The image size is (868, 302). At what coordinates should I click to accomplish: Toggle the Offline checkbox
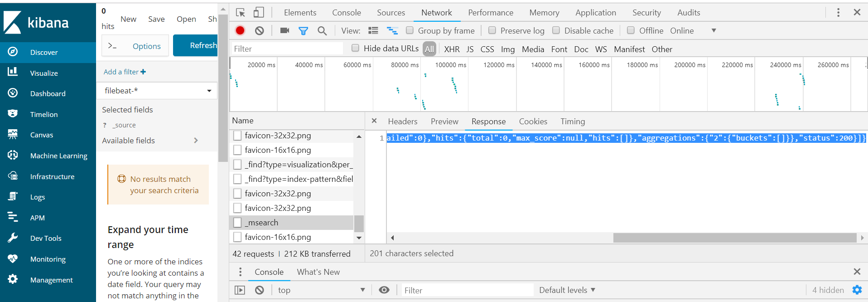click(x=631, y=30)
